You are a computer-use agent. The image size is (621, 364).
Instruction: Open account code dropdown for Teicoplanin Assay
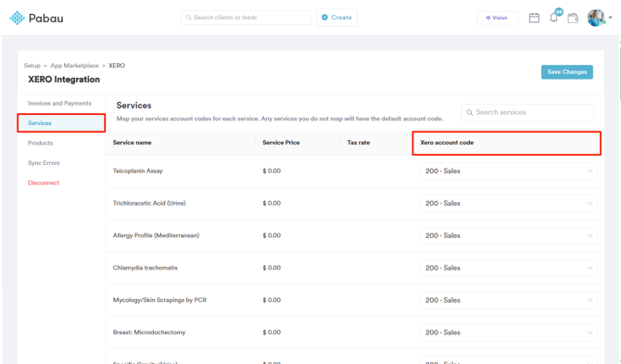coord(509,171)
